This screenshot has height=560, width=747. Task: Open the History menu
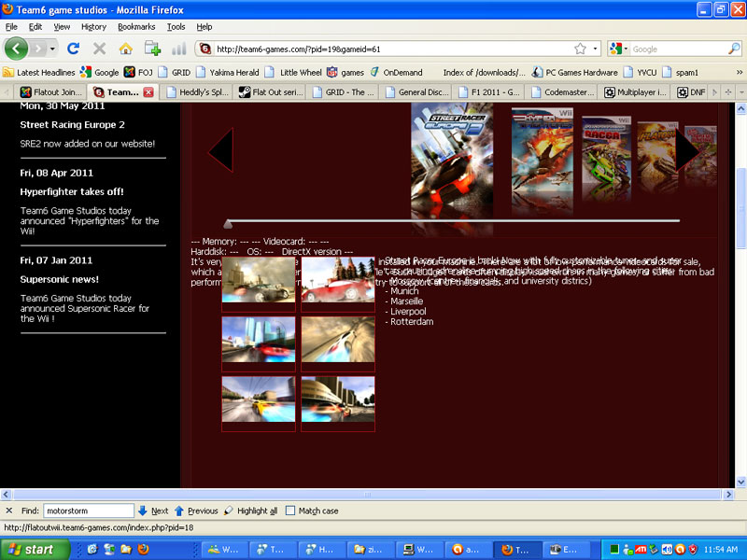pyautogui.click(x=93, y=27)
